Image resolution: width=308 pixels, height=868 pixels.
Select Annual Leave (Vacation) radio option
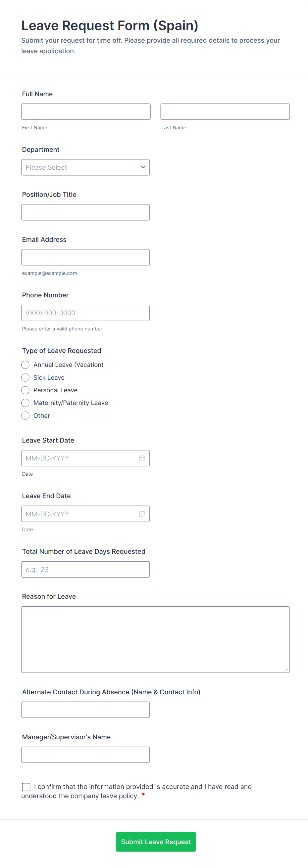click(x=25, y=365)
